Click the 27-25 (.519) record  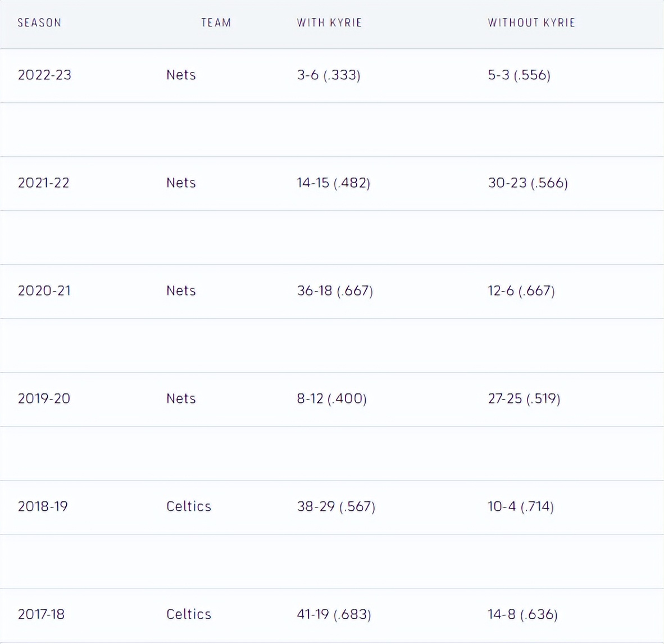tap(524, 398)
